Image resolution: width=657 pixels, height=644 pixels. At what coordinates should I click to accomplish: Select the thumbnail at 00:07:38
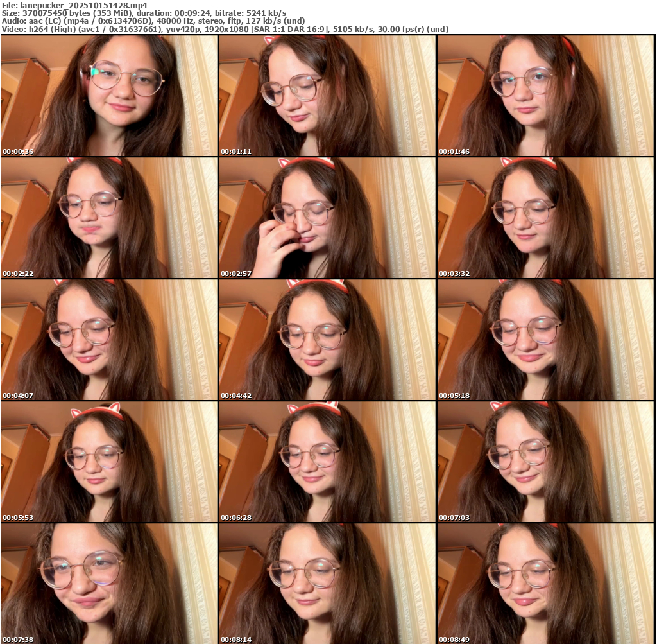[109, 584]
